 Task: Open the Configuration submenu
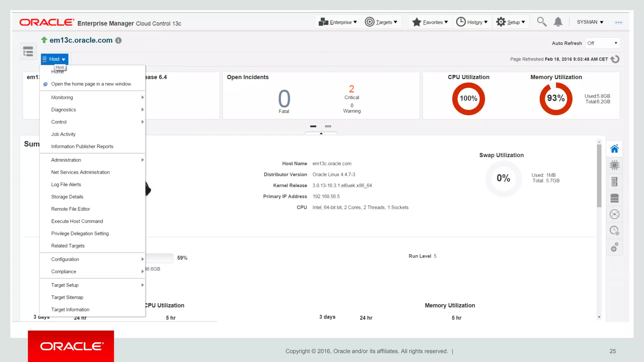(65, 259)
